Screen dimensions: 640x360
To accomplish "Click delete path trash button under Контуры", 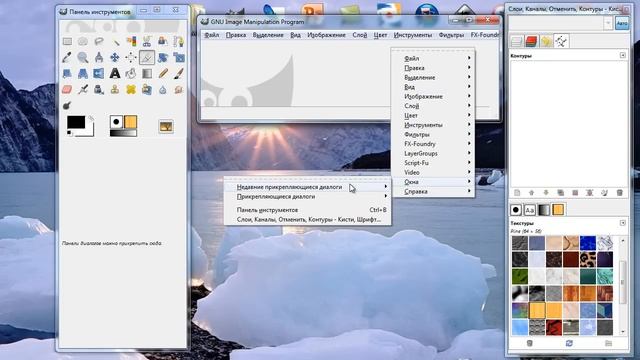I will [620, 193].
